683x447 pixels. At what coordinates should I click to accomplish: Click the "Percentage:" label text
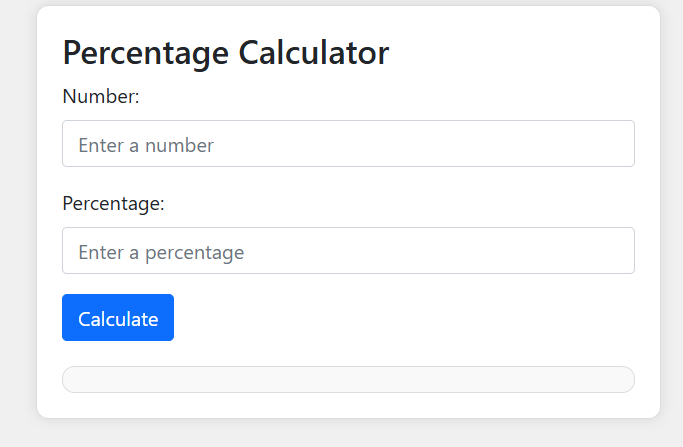pos(113,204)
